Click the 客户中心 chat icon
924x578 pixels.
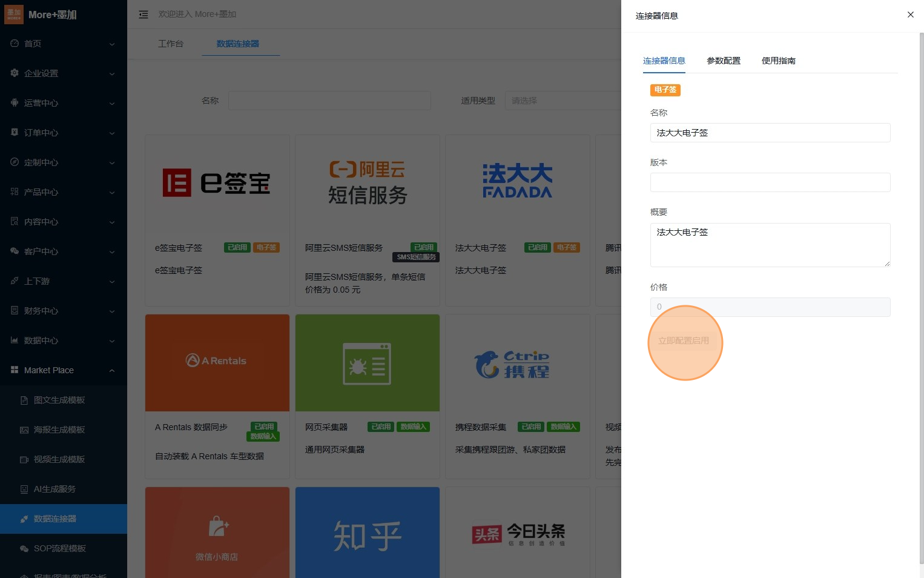[x=15, y=251]
